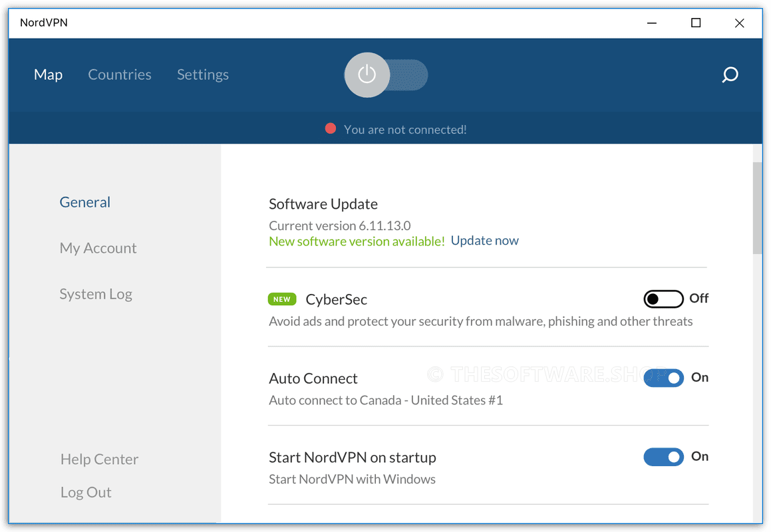Open the Map tab
The image size is (771, 532).
(48, 74)
